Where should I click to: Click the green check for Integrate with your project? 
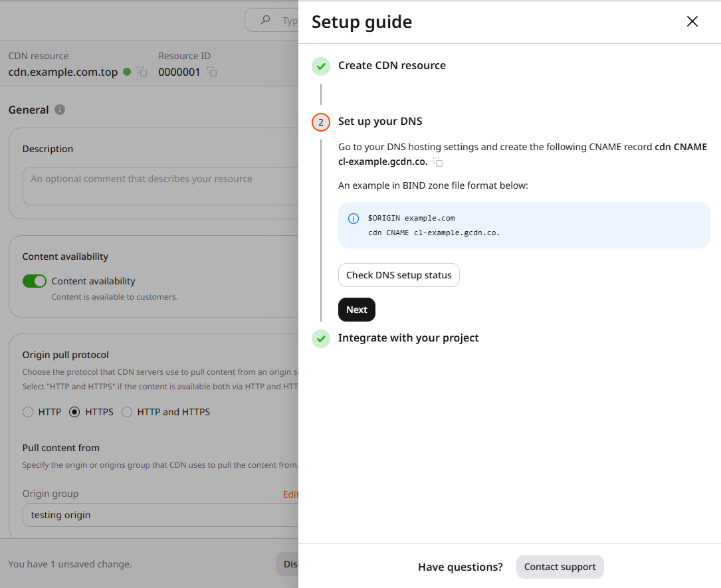(321, 339)
